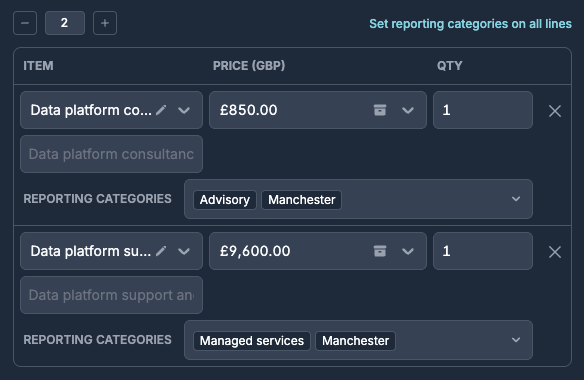Click the QTY column header
The height and width of the screenshot is (380, 584).
(x=450, y=66)
